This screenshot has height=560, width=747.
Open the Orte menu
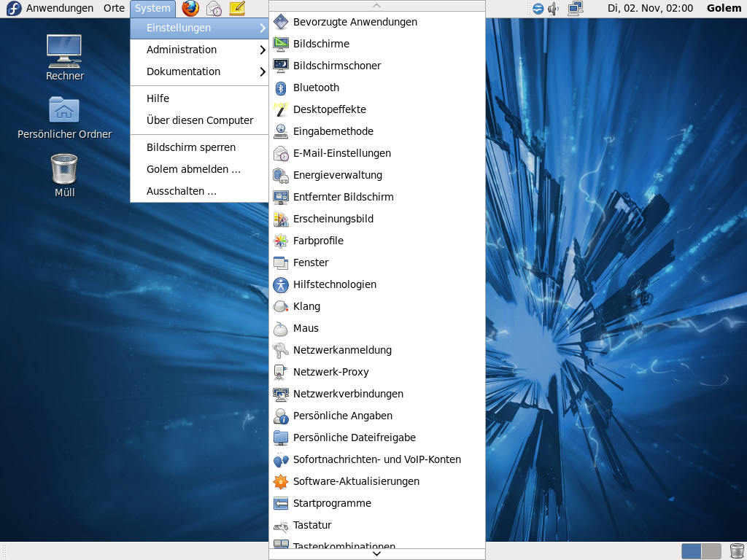(x=114, y=8)
